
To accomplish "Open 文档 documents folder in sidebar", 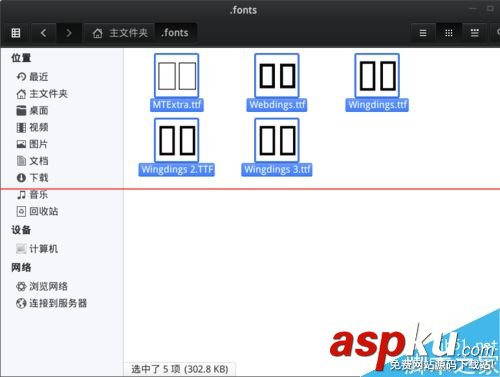I will 32,161.
